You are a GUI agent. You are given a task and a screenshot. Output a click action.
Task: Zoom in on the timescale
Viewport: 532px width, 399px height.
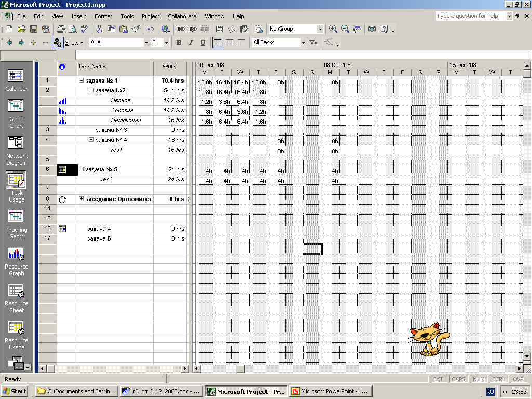[x=333, y=29]
